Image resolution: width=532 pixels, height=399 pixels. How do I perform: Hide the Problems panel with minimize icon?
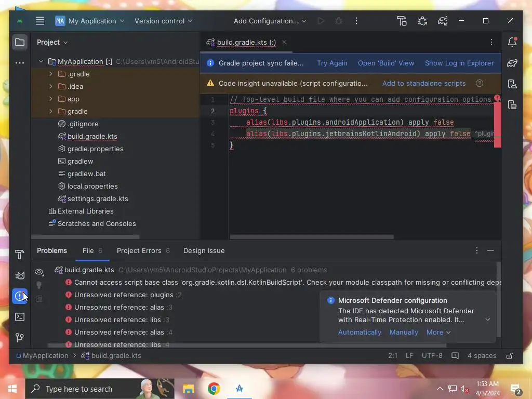click(490, 250)
